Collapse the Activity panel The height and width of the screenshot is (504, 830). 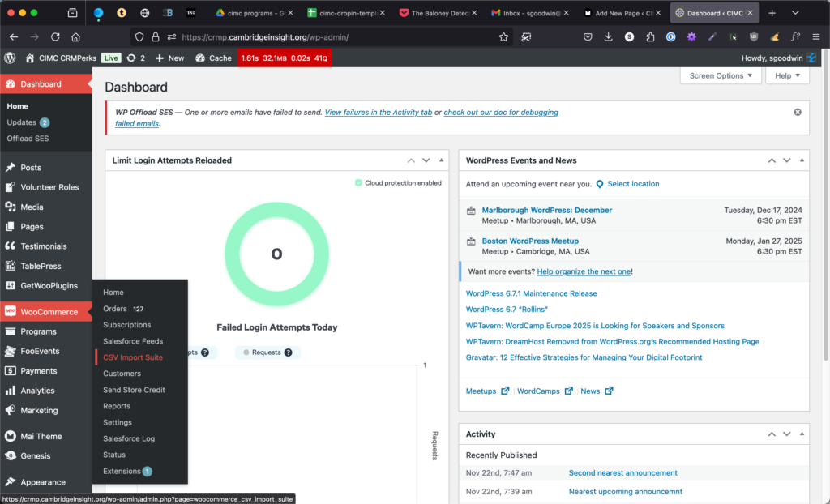(x=802, y=434)
